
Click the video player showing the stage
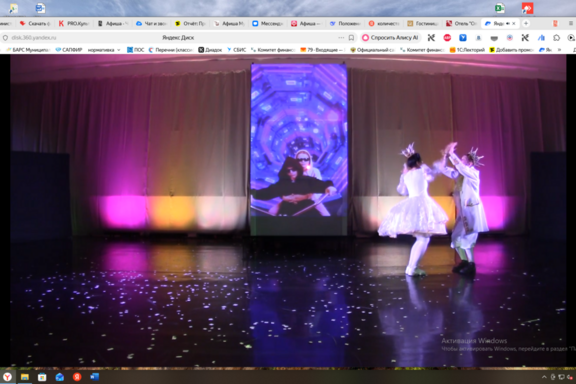pos(288,210)
